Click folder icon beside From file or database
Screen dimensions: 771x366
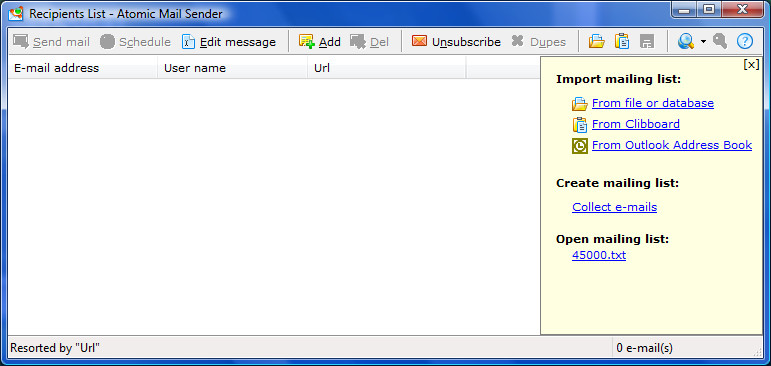pyautogui.click(x=580, y=104)
